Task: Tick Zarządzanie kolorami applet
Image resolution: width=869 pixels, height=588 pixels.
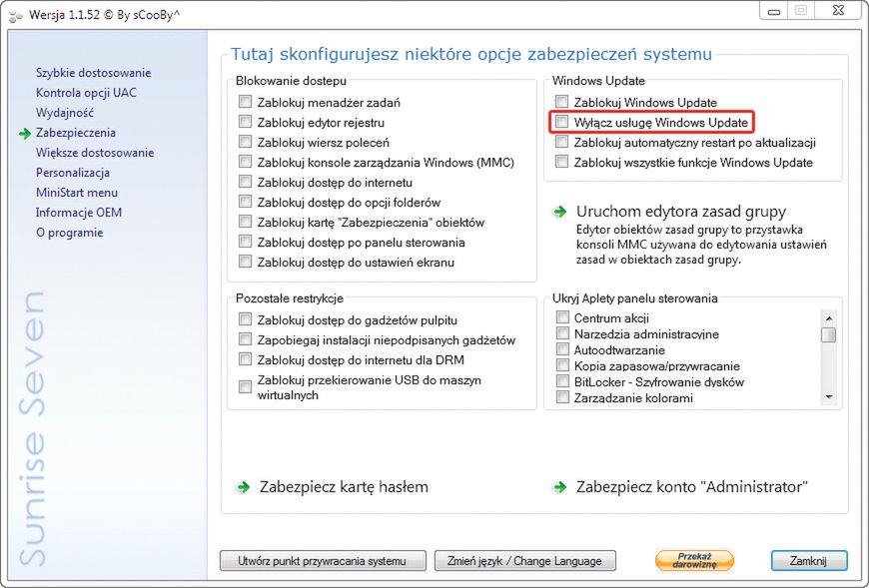Action: pyautogui.click(x=562, y=397)
